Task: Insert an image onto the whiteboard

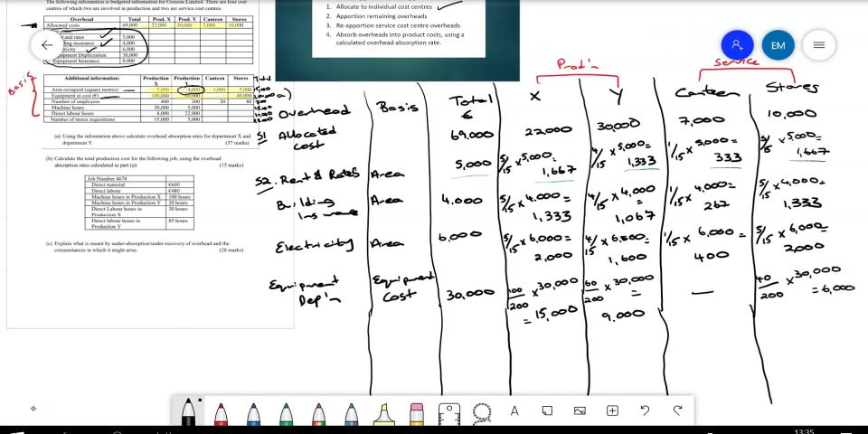Action: pyautogui.click(x=580, y=410)
